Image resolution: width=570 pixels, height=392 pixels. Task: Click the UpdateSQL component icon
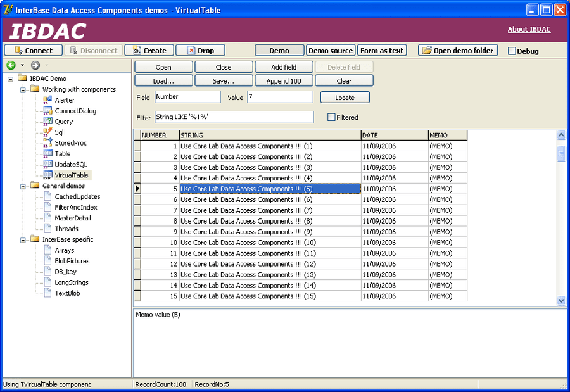(x=47, y=165)
